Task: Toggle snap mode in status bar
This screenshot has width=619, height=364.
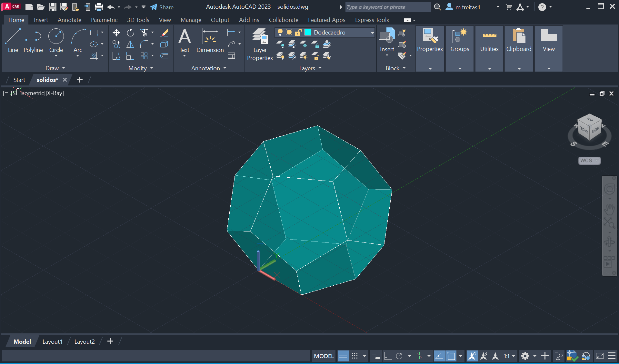Action: coord(355,356)
